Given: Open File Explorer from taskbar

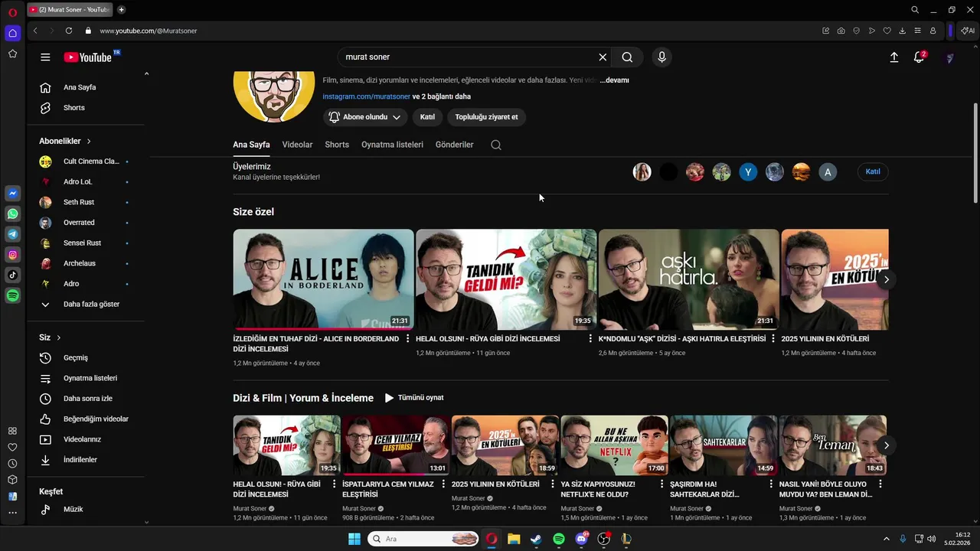Looking at the screenshot, I should click(x=514, y=539).
